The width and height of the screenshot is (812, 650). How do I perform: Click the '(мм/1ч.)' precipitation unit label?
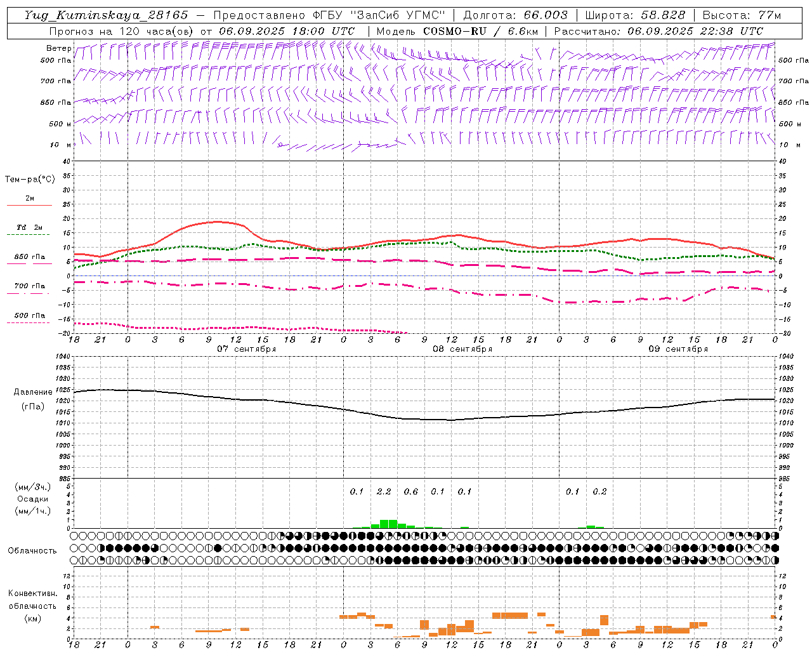pyautogui.click(x=32, y=511)
